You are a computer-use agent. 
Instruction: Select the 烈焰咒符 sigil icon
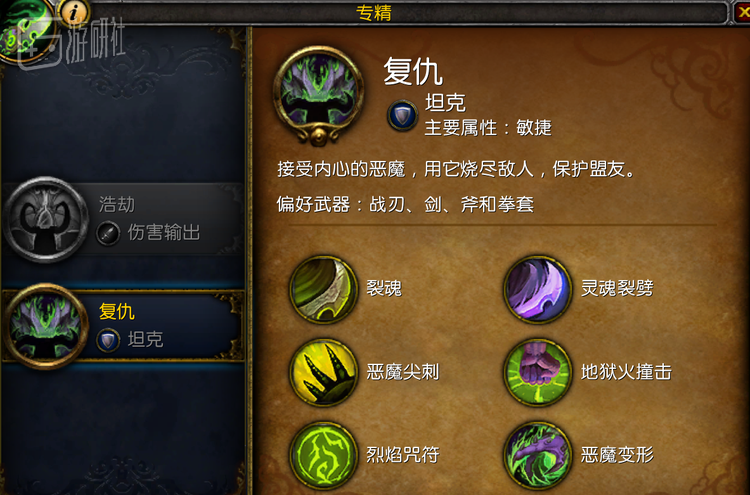point(324,455)
